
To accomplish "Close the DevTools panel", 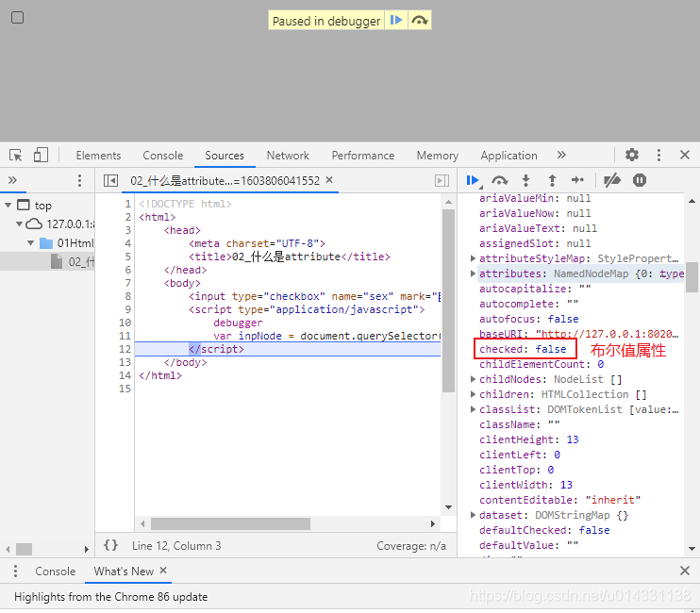I will click(x=685, y=155).
